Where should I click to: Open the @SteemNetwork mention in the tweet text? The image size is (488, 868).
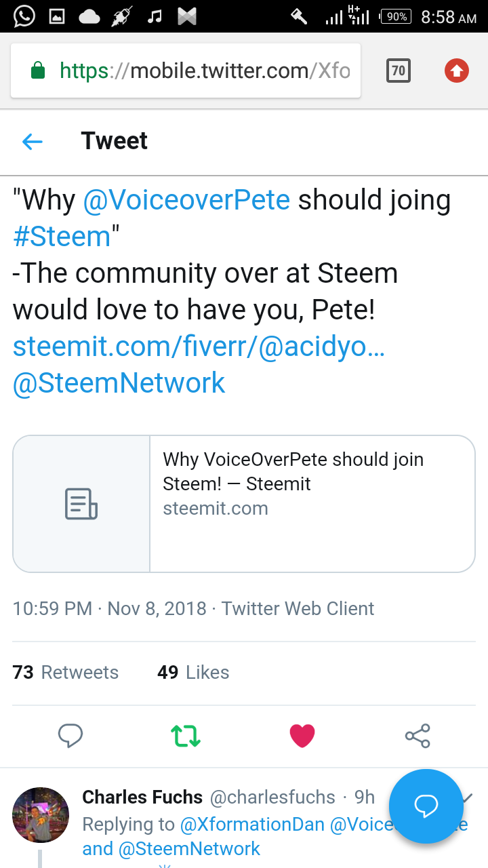[119, 383]
